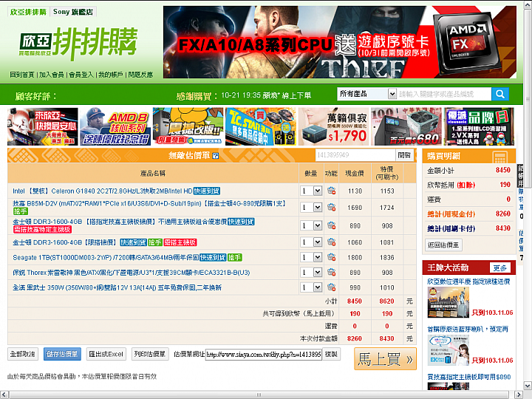Open the quantity dropdown for 金士頓 DDR3 priced 890
This screenshot has height=399, width=532.
click(x=311, y=225)
